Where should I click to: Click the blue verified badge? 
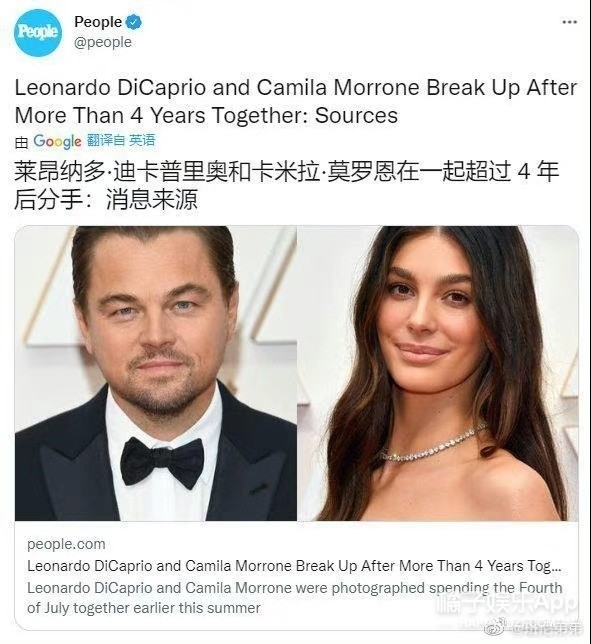coord(133,22)
